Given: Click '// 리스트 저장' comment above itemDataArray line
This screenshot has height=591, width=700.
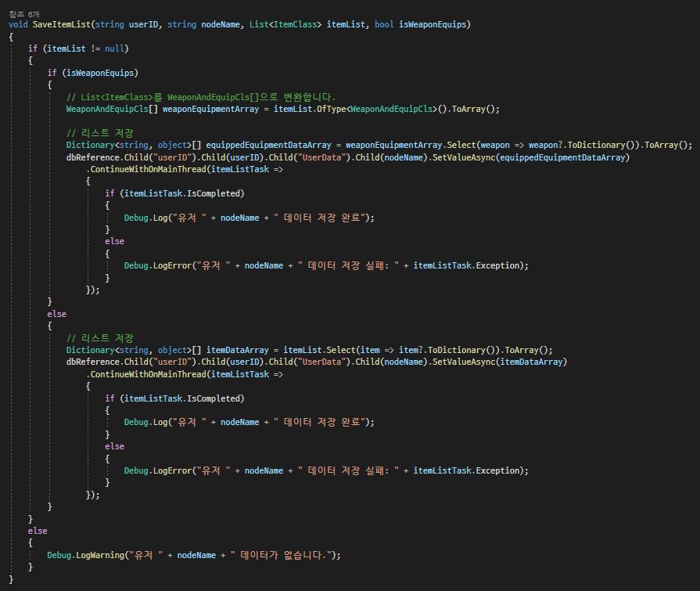Looking at the screenshot, I should click(100, 338).
